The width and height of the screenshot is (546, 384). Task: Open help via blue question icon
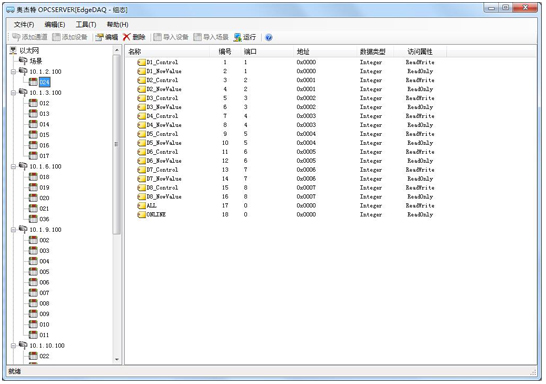[x=268, y=38]
